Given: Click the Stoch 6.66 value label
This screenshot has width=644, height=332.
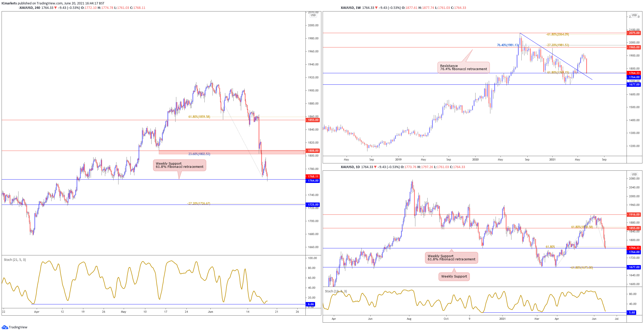Looking at the screenshot, I should point(310,304).
